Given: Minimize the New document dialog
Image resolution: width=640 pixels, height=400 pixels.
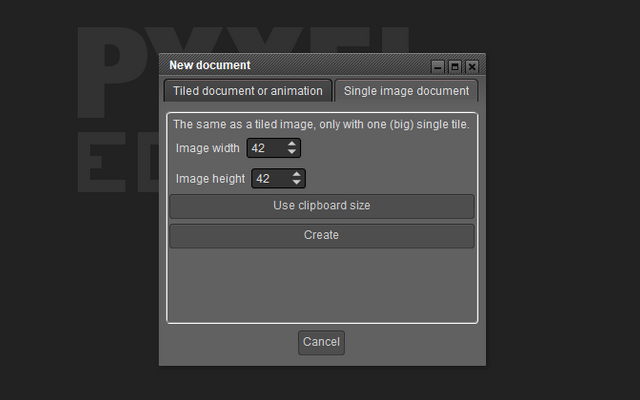Looking at the screenshot, I should click(x=438, y=67).
